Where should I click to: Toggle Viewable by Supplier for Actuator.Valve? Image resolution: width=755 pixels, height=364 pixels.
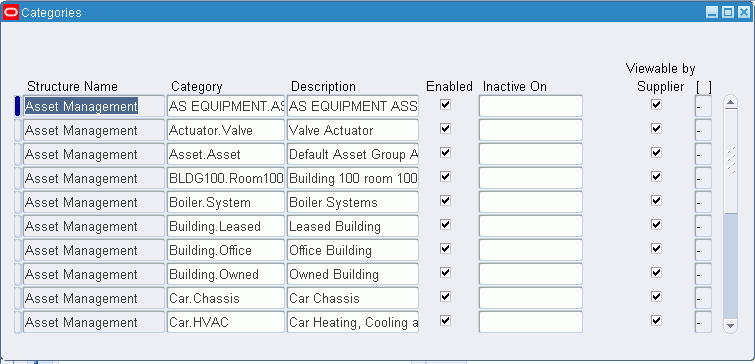(656, 129)
